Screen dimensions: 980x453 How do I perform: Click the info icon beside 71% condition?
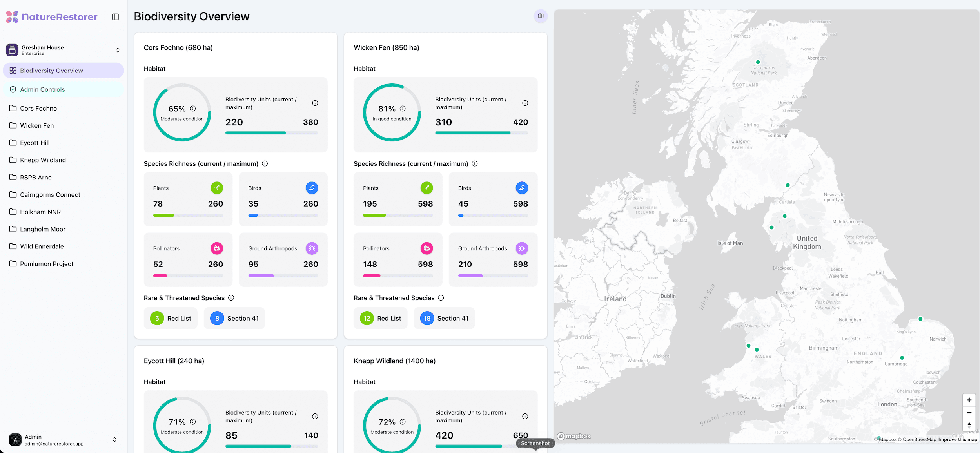[x=193, y=422]
